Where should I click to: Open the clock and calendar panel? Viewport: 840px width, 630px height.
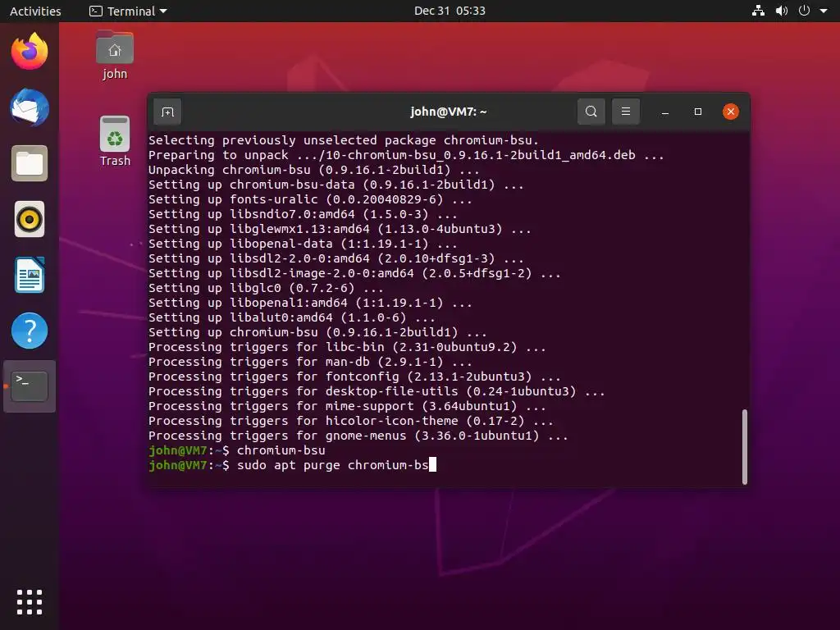[x=450, y=11]
